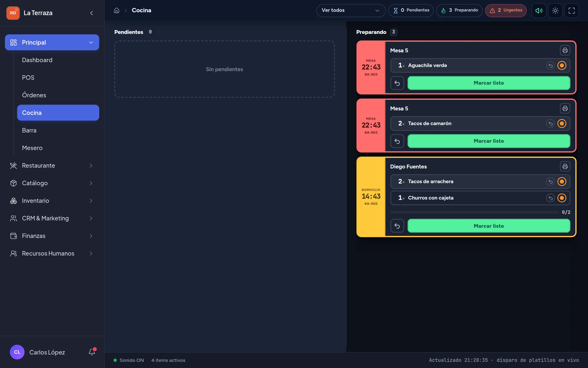The image size is (588, 368).
Task: Click Marcar listo for Tacos de camarón
Action: [489, 141]
